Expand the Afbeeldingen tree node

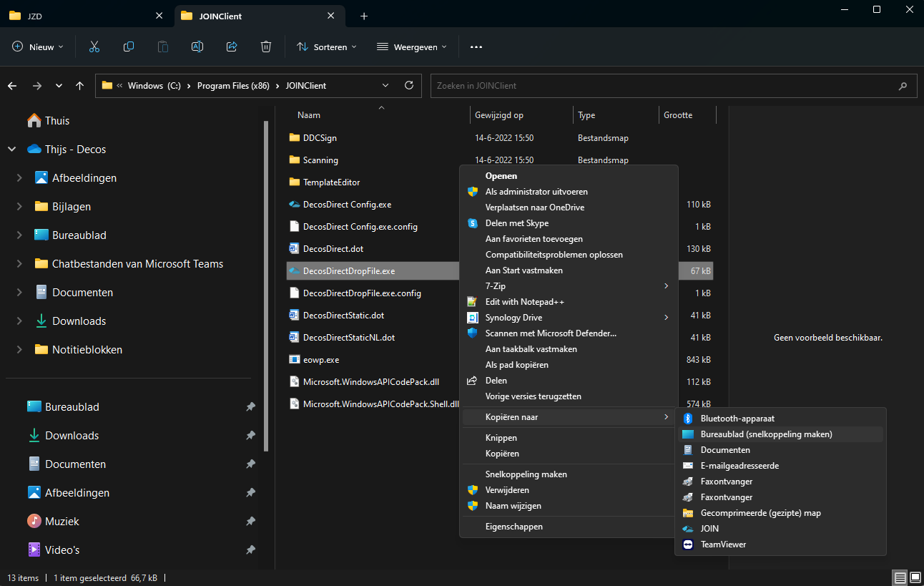(x=19, y=178)
